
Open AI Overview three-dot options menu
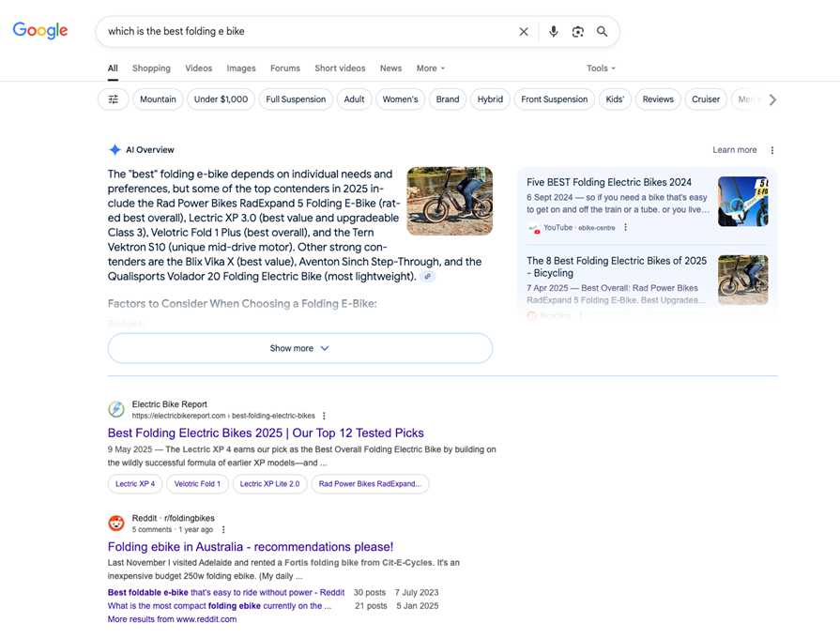point(772,150)
